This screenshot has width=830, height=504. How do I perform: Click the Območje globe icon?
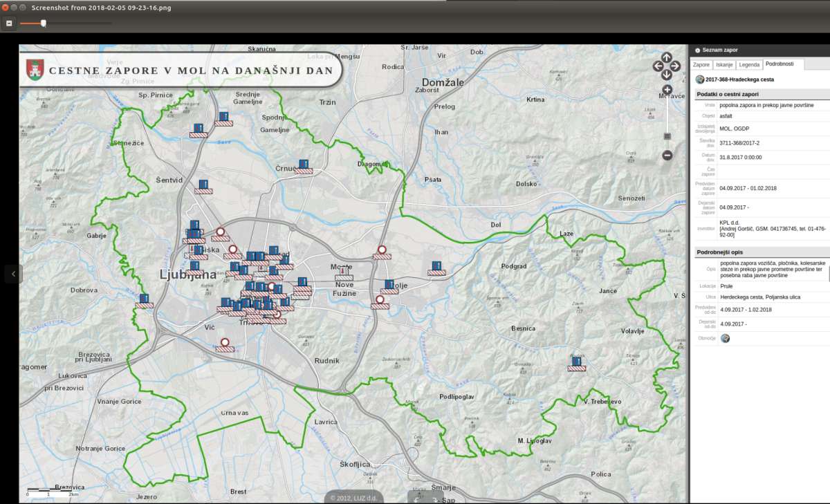pyautogui.click(x=725, y=338)
